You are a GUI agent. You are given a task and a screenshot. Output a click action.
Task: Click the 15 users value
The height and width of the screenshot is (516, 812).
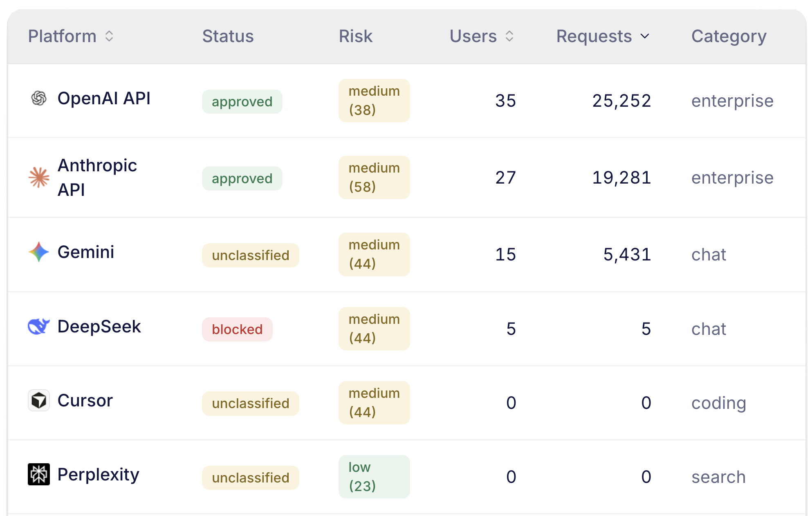tap(506, 254)
